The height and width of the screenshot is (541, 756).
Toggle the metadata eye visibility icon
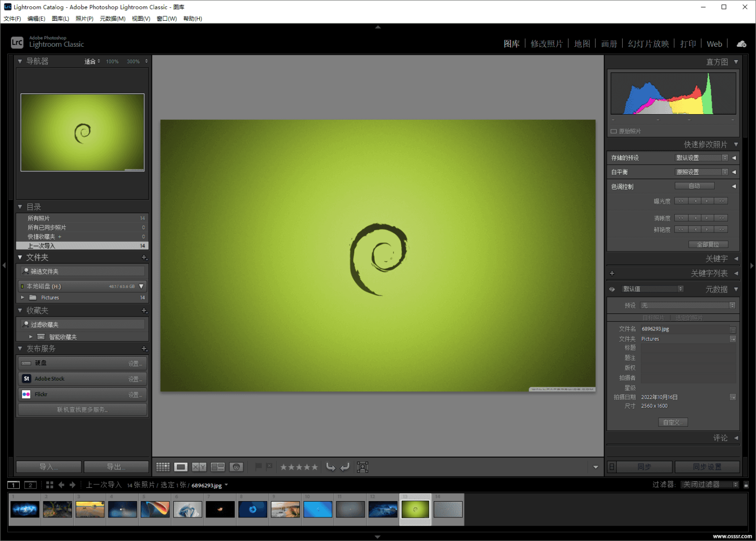[x=612, y=289]
